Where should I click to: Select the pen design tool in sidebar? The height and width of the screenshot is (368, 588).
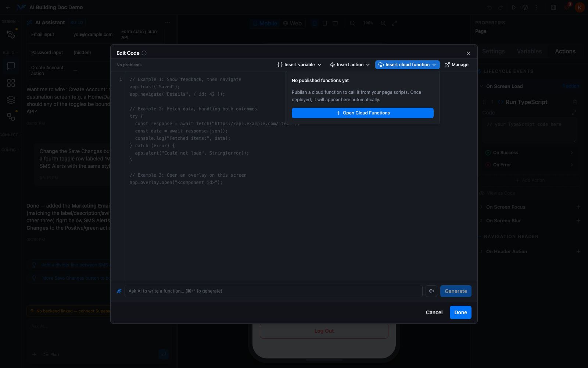point(11,35)
